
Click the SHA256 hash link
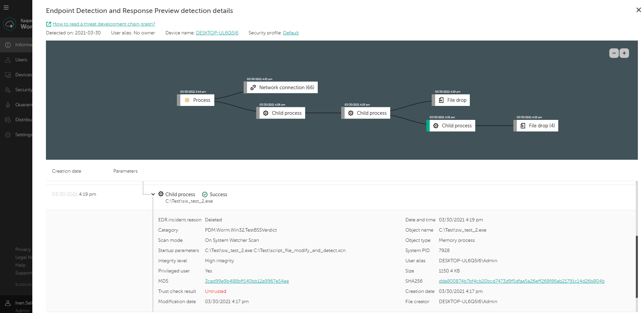(522, 281)
